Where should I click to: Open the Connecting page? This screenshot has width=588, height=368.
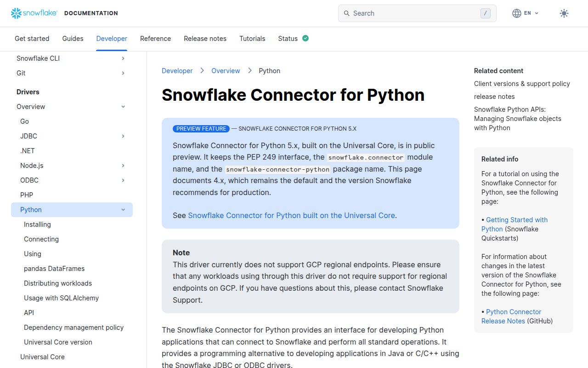click(x=41, y=239)
